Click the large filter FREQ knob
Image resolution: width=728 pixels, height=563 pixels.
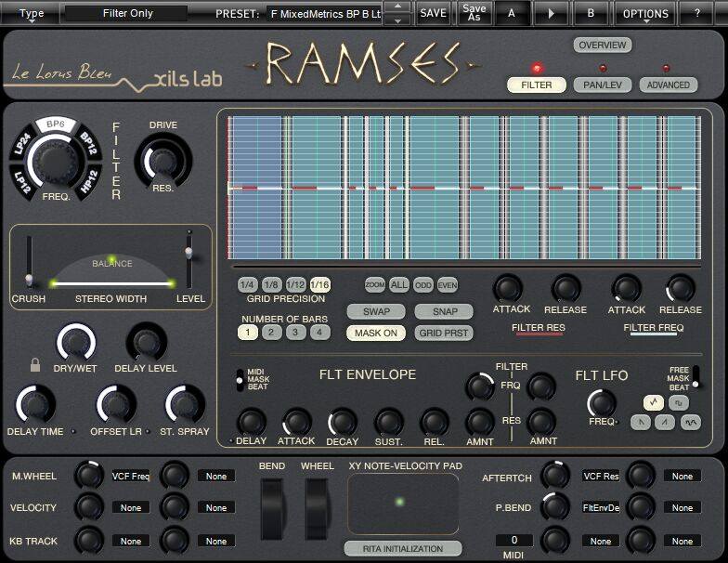click(x=57, y=161)
